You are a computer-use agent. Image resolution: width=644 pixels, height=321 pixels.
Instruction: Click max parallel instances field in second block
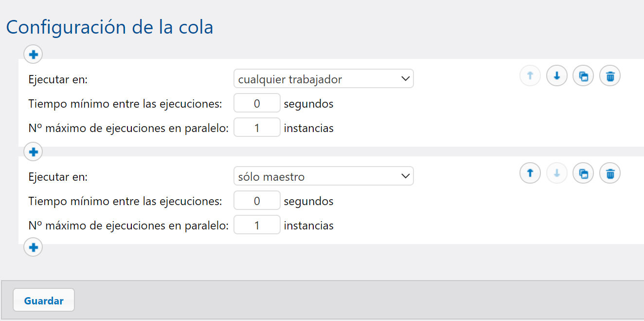(257, 226)
